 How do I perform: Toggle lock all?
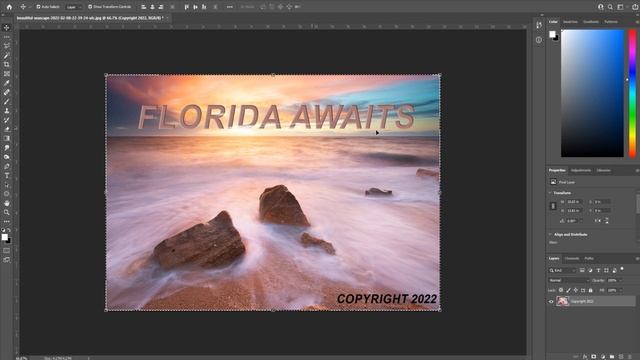tap(590, 290)
